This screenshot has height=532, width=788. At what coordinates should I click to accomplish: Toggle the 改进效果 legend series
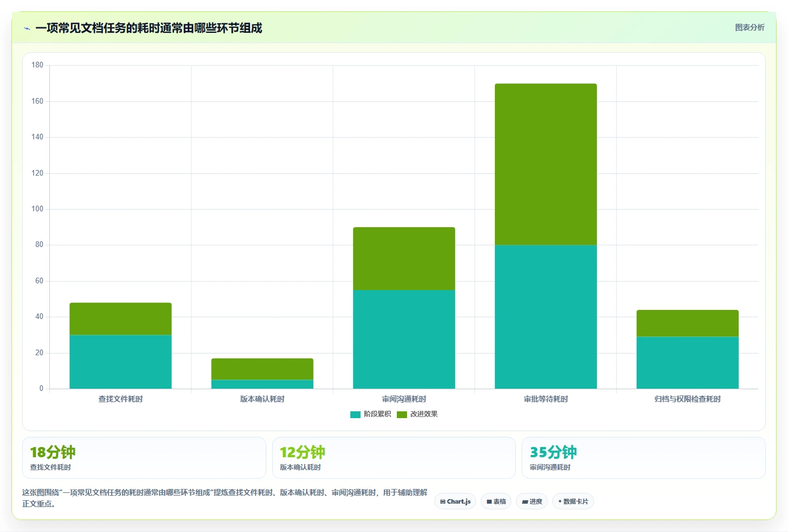point(417,414)
